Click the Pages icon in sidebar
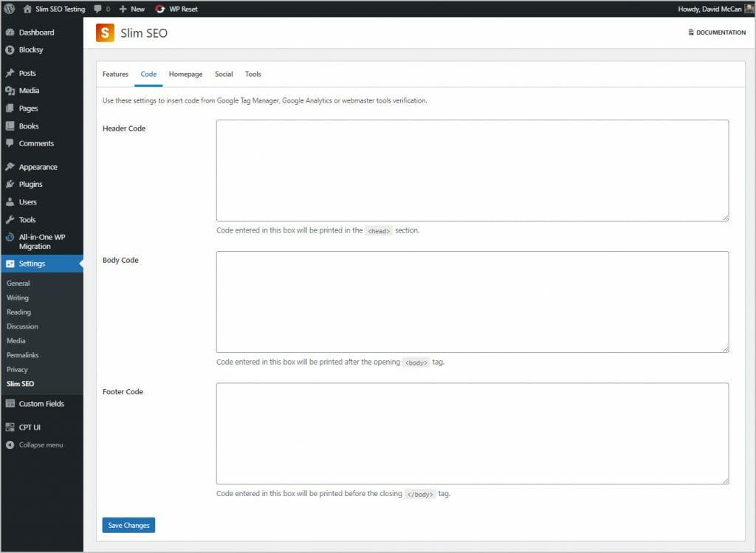 [x=10, y=109]
